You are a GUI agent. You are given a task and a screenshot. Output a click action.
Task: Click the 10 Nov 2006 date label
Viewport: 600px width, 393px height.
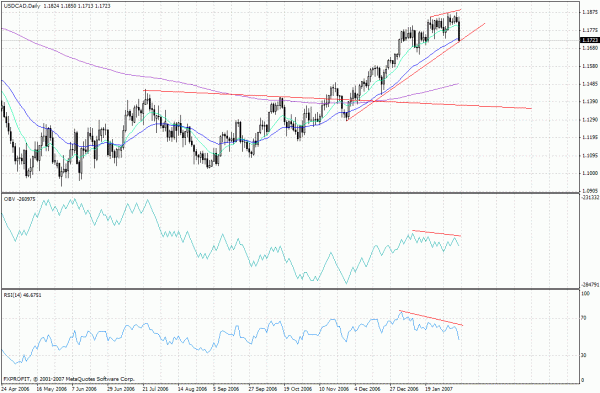coord(334,389)
